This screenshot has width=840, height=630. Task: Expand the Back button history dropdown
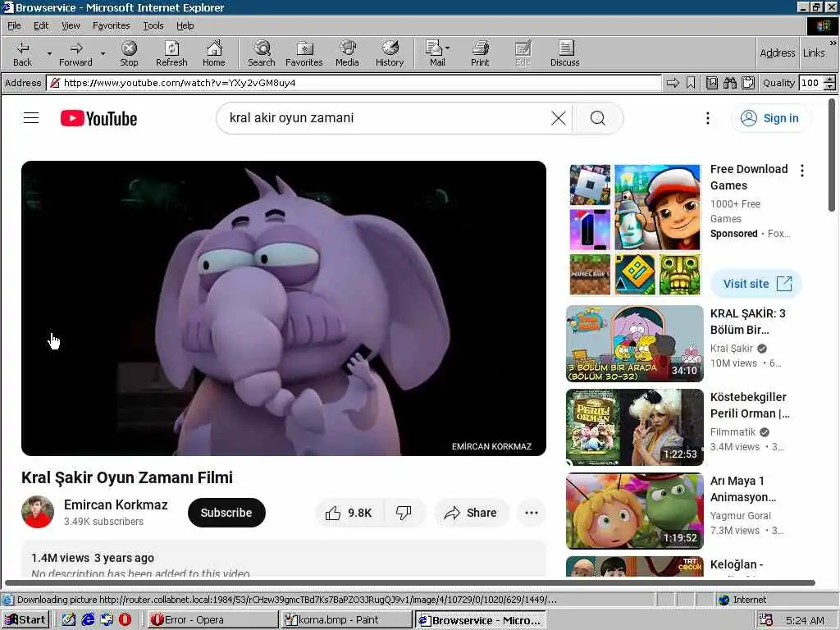[49, 53]
